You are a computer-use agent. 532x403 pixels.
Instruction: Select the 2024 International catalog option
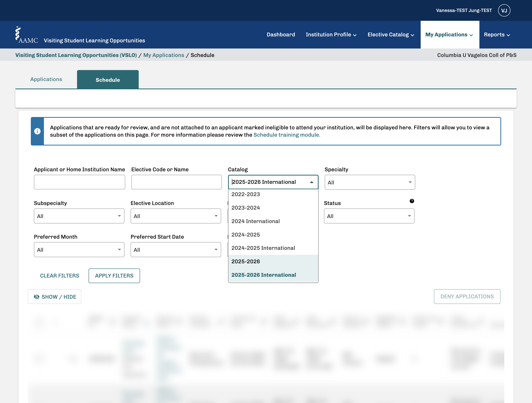point(273,221)
